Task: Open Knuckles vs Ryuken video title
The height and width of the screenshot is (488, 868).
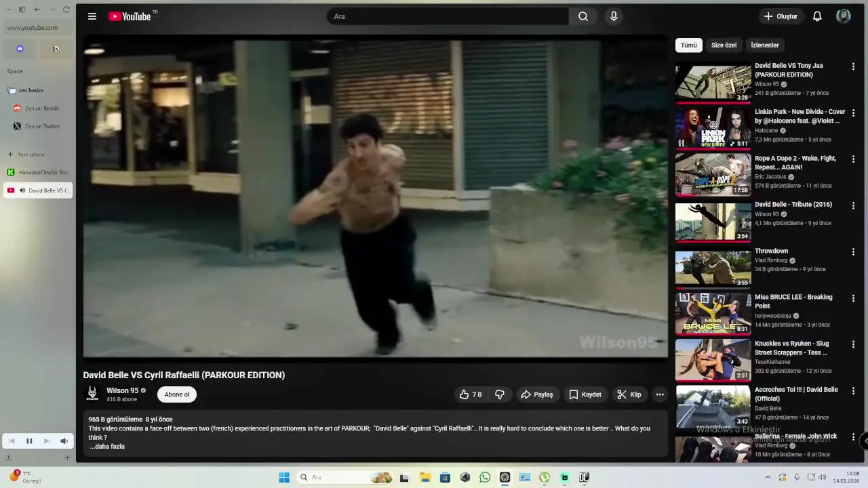Action: click(x=792, y=348)
